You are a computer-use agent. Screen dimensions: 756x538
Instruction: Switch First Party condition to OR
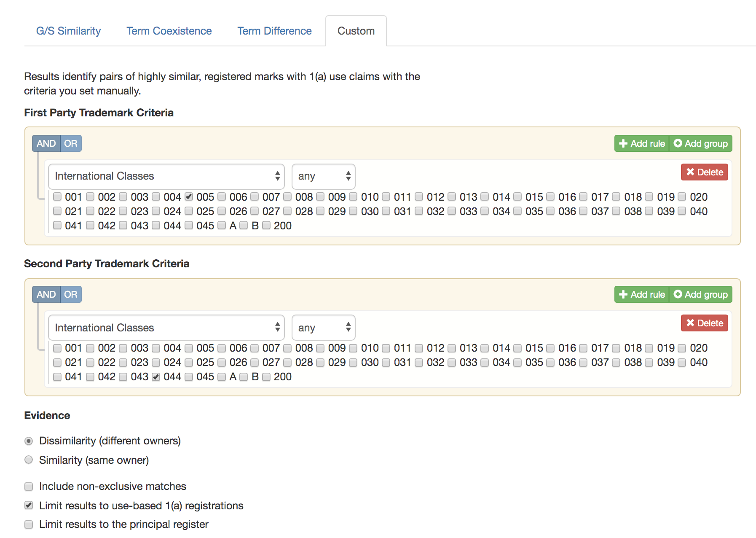(x=70, y=143)
